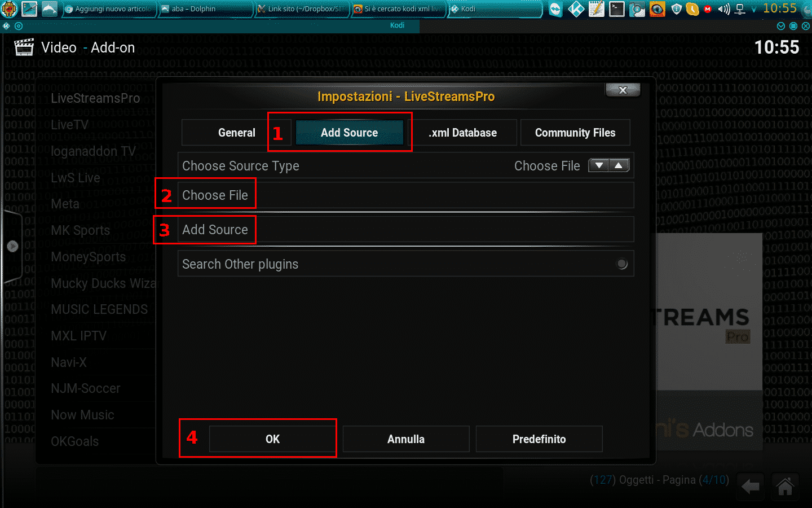This screenshot has height=508, width=812.
Task: Toggle Search Other plugins radio button
Action: coord(622,264)
